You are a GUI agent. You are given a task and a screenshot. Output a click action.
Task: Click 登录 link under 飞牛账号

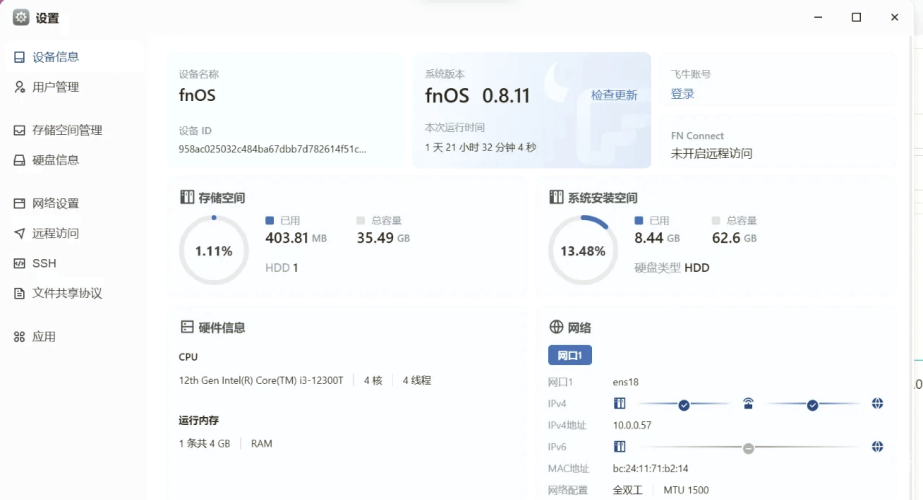[683, 94]
